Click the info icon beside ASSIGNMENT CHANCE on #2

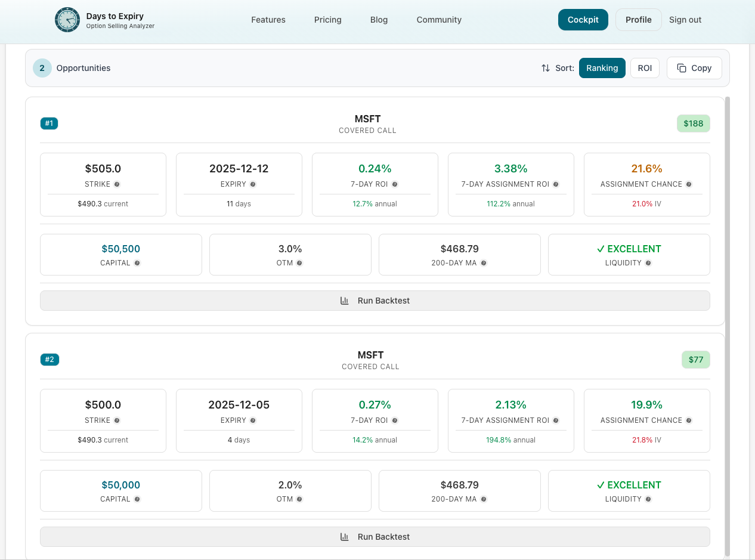689,420
